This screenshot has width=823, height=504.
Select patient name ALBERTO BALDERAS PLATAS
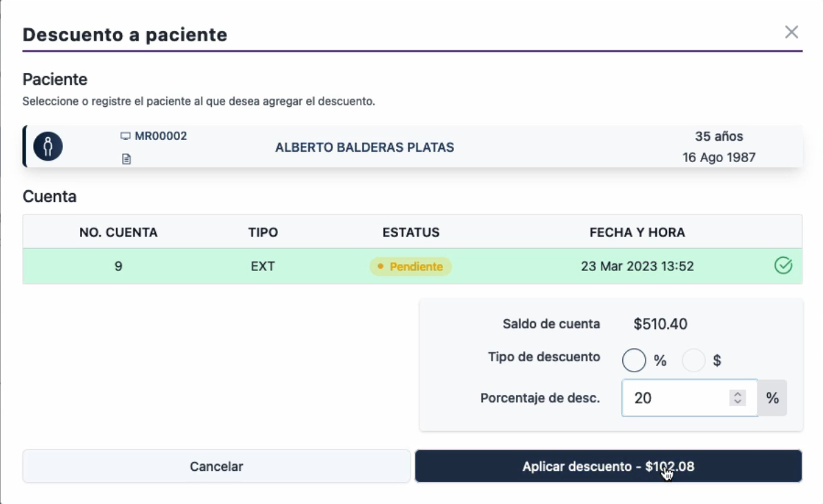(364, 148)
